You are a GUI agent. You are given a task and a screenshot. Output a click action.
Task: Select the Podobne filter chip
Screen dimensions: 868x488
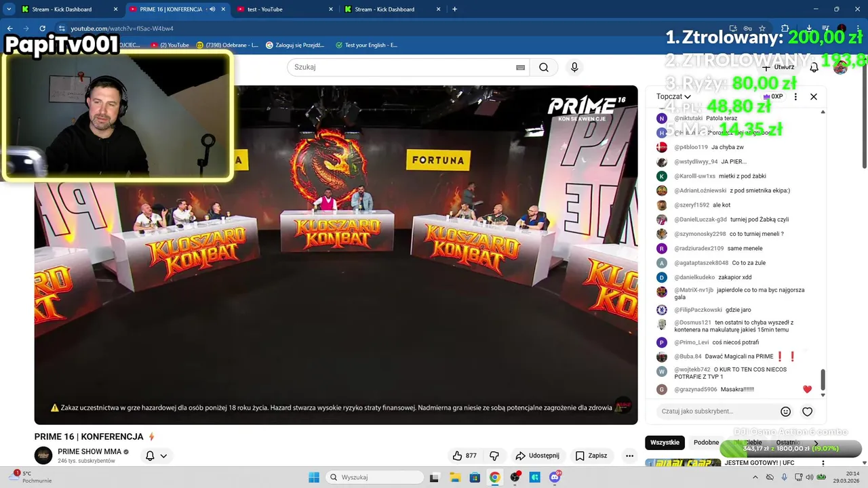coord(706,443)
